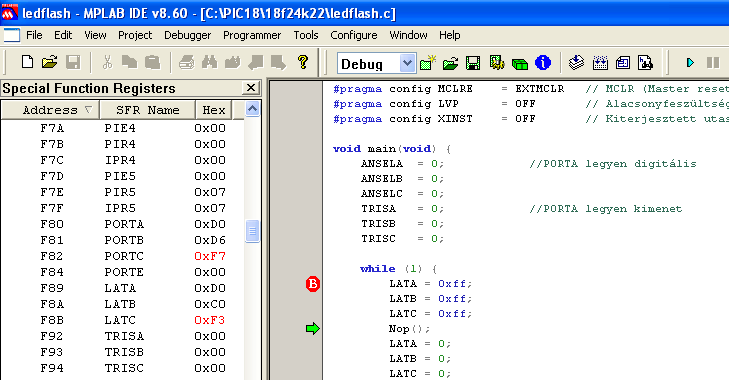Click the Nop(); line in the code

[x=409, y=329]
